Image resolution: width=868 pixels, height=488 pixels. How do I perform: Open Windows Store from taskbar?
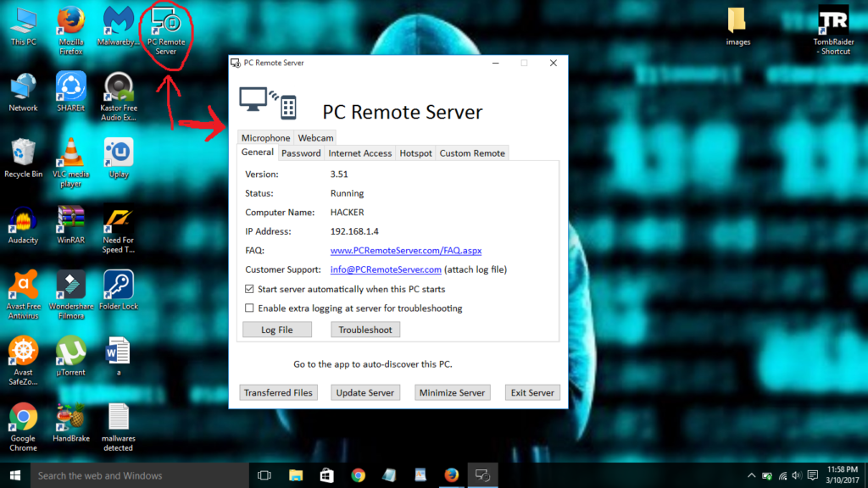pyautogui.click(x=326, y=475)
